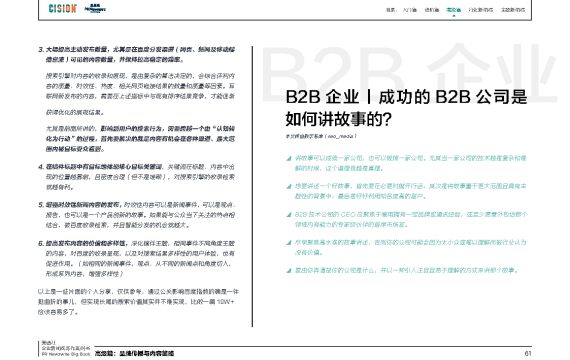Click the PR Newswire logo beside CISION
This screenshot has height=360, width=570.
click(x=95, y=8)
